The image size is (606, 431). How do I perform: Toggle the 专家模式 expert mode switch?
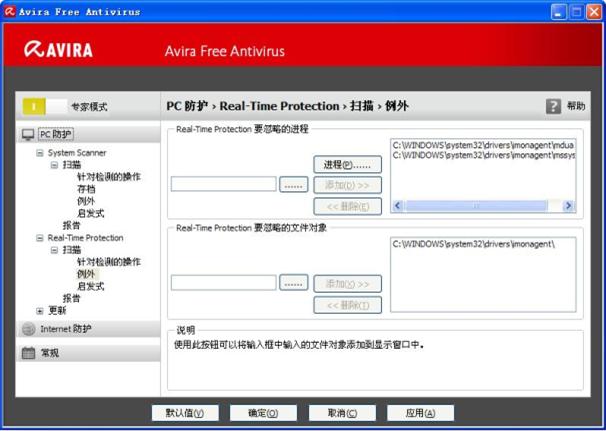click(45, 106)
